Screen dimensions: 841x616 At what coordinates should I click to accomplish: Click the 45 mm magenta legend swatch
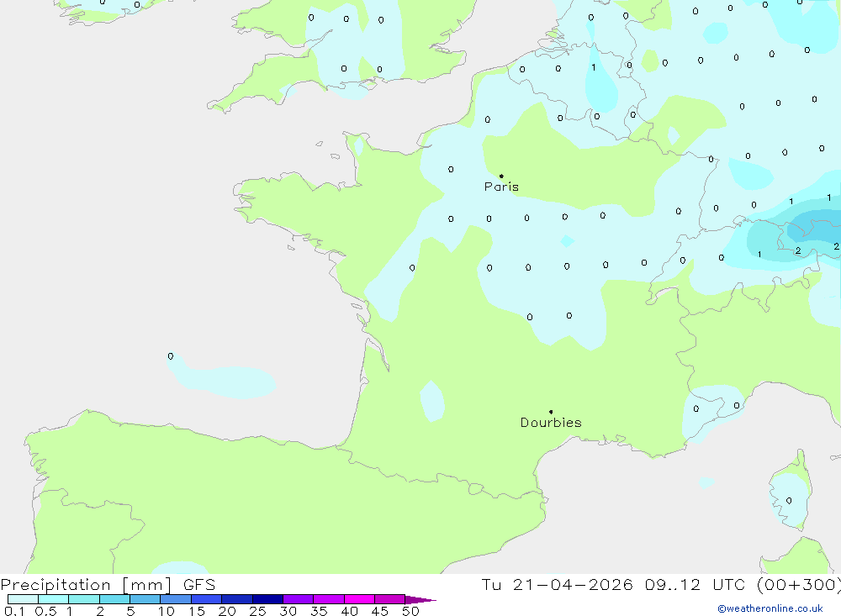click(389, 599)
